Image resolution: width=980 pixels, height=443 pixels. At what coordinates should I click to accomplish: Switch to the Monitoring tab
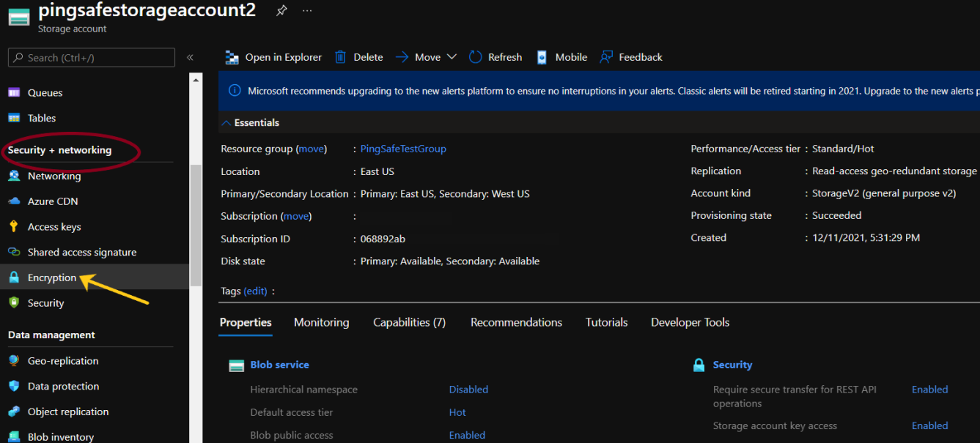click(x=321, y=322)
